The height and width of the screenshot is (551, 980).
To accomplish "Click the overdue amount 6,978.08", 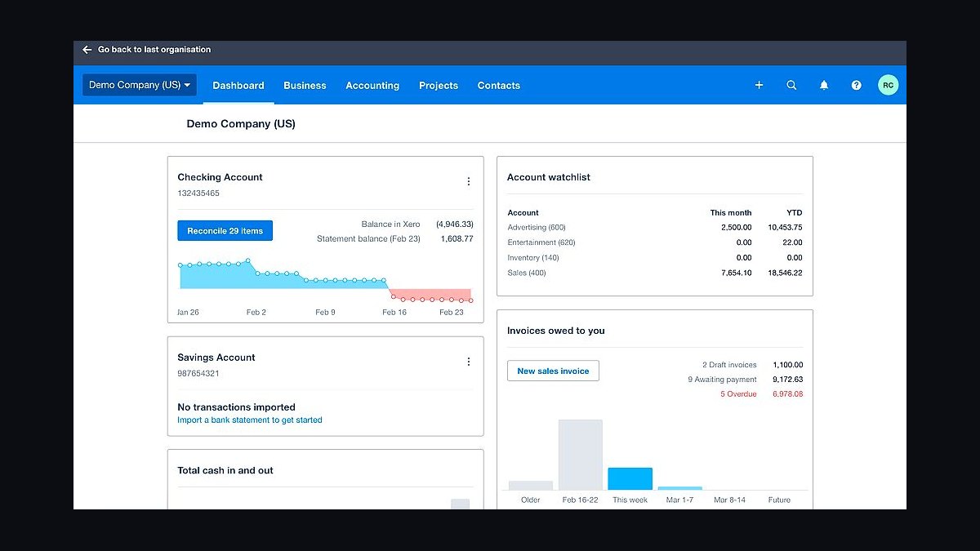I will (787, 394).
